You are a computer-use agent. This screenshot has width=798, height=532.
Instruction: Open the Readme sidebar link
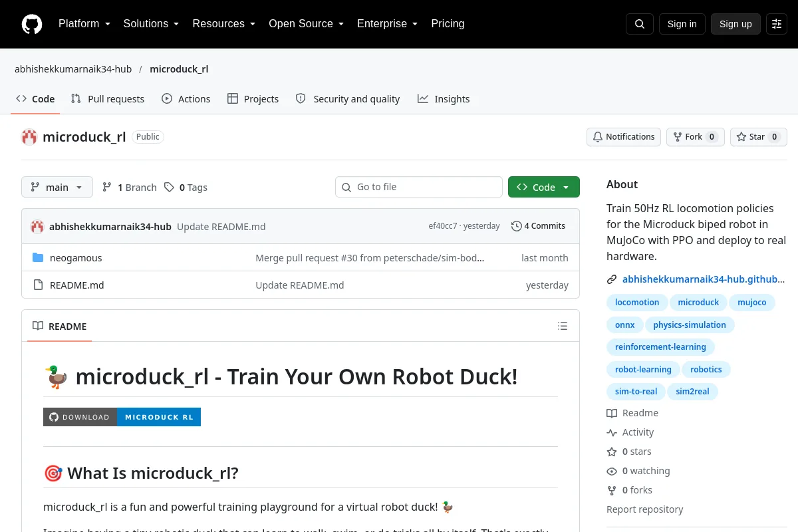tap(632, 413)
